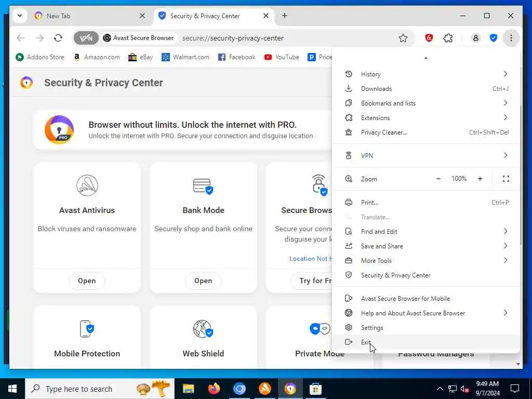This screenshot has width=532, height=399.
Task: Launch Firefox from the taskbar
Action: (214, 389)
